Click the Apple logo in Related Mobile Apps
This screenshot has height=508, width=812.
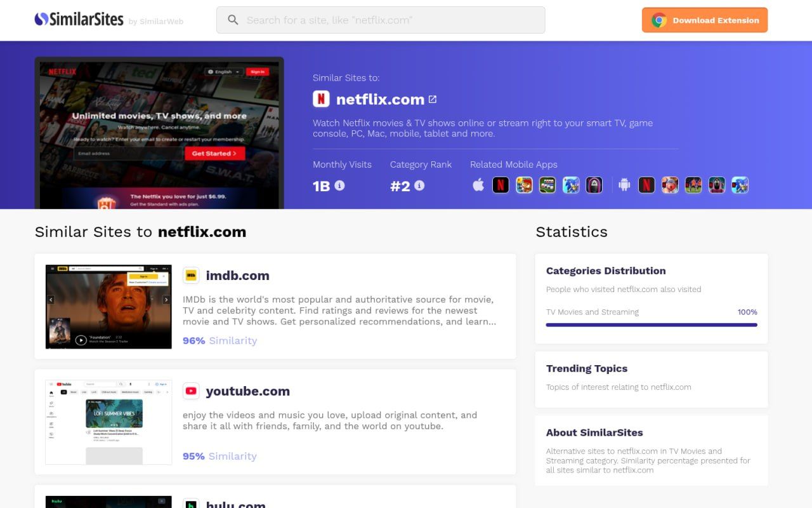(478, 185)
